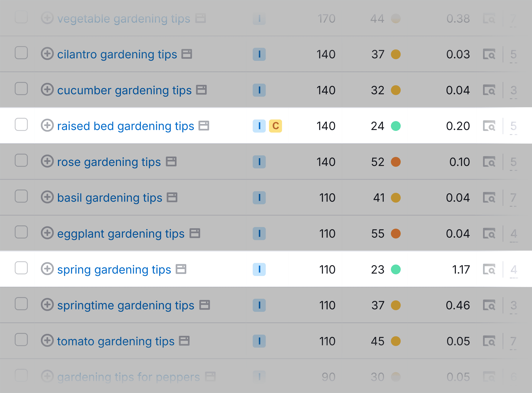This screenshot has width=532, height=393.
Task: View SERP analysis icon for spring gardening tips
Action: coord(489,270)
